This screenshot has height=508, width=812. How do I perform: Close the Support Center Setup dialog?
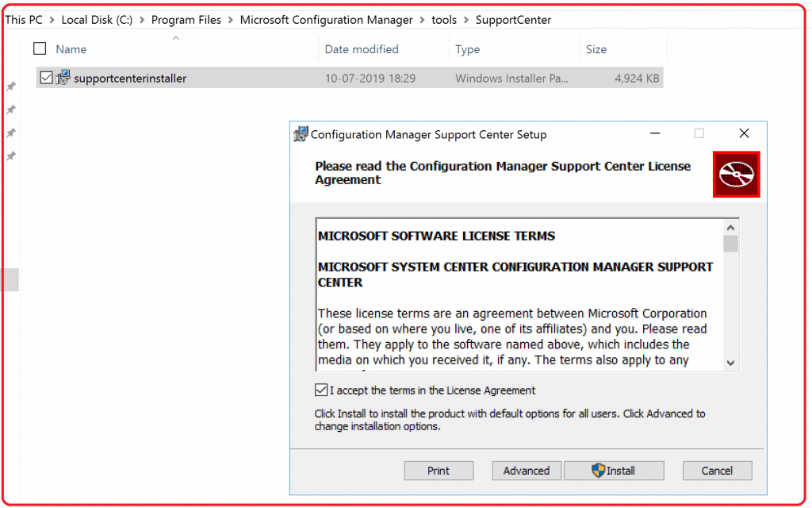[744, 133]
